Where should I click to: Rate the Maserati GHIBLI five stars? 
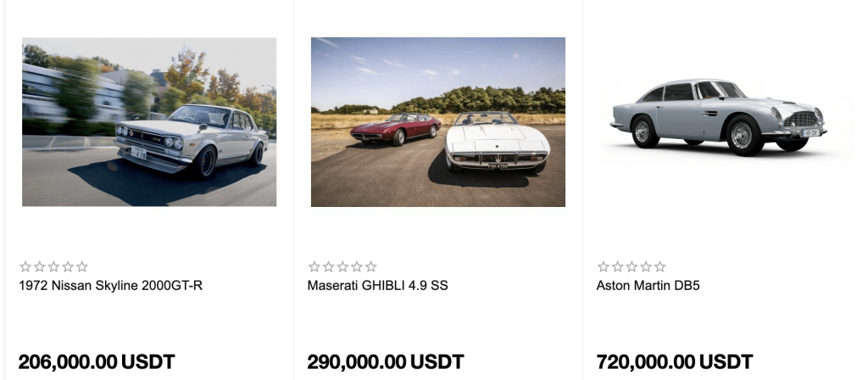371,266
